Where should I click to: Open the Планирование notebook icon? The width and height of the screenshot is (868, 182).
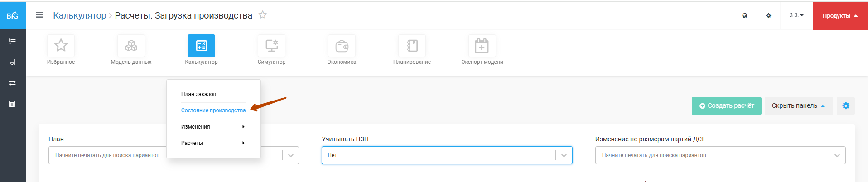click(x=412, y=46)
